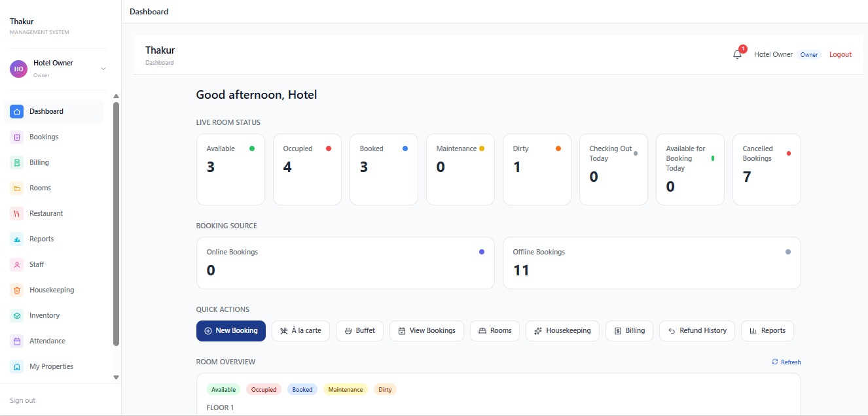The width and height of the screenshot is (868, 416).
Task: Click the refresh arrows icon in Room Overview
Action: click(x=775, y=362)
